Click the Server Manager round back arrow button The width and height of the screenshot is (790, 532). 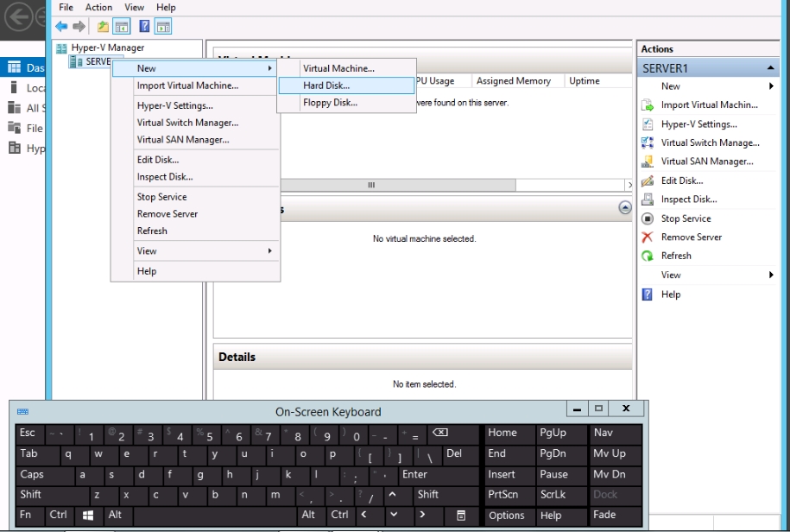(19, 17)
